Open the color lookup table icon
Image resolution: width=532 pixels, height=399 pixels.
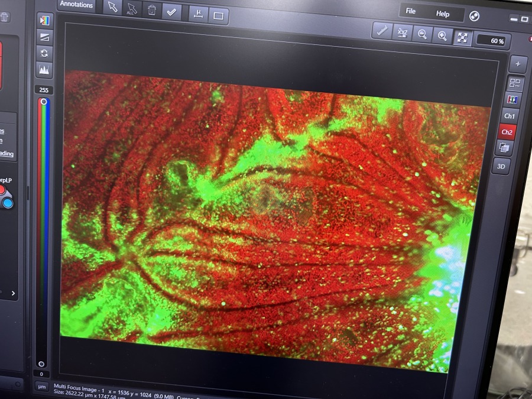coord(45,21)
